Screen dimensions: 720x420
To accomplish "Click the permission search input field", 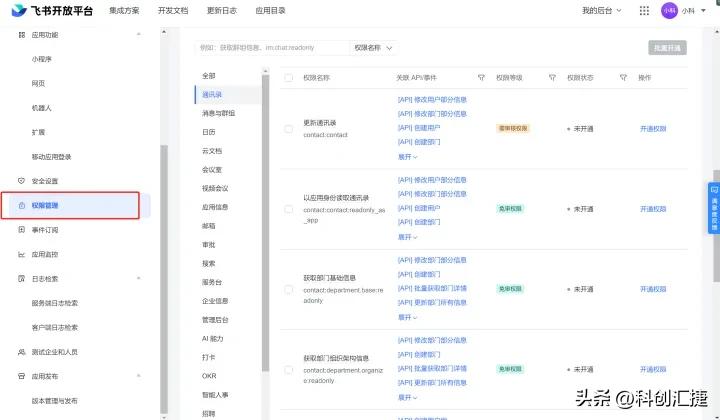I will 270,47.
